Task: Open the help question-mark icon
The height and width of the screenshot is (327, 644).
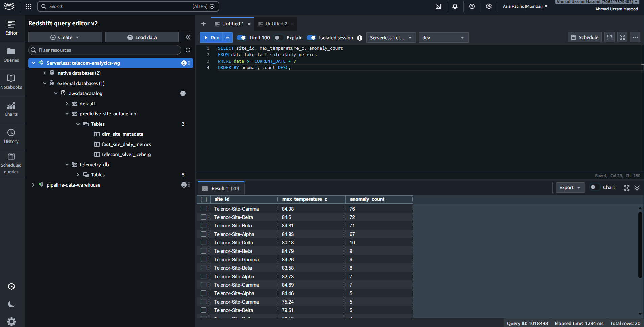Action: (472, 6)
